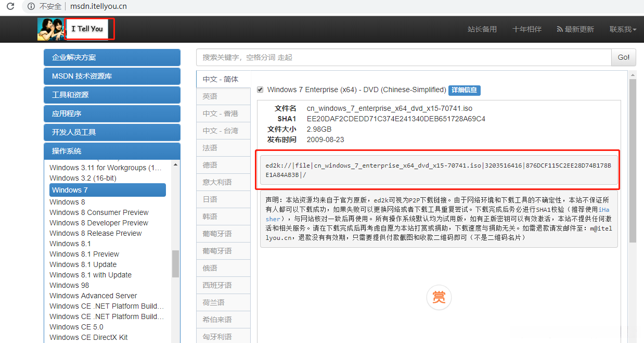Open site info via the not-secure icon
Viewport: 644px width, 343px height.
(31, 7)
